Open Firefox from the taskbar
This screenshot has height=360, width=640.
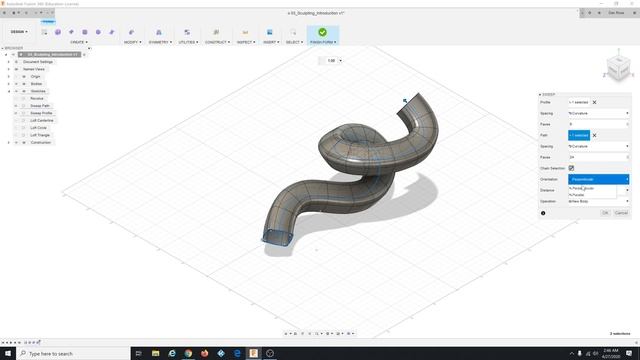coord(204,353)
